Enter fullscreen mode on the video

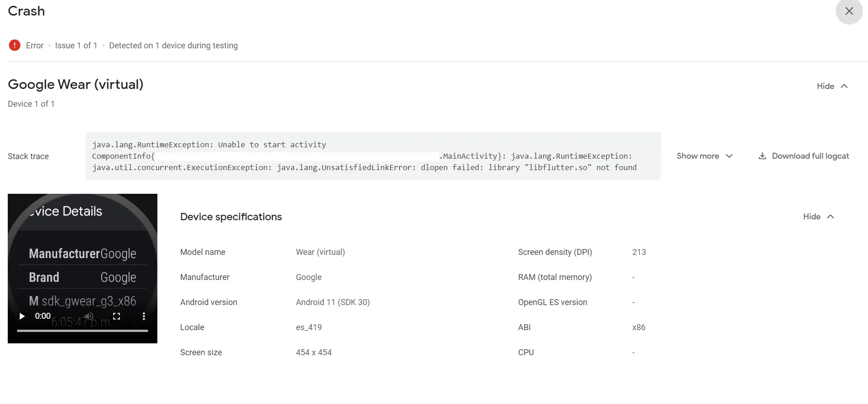(x=116, y=316)
